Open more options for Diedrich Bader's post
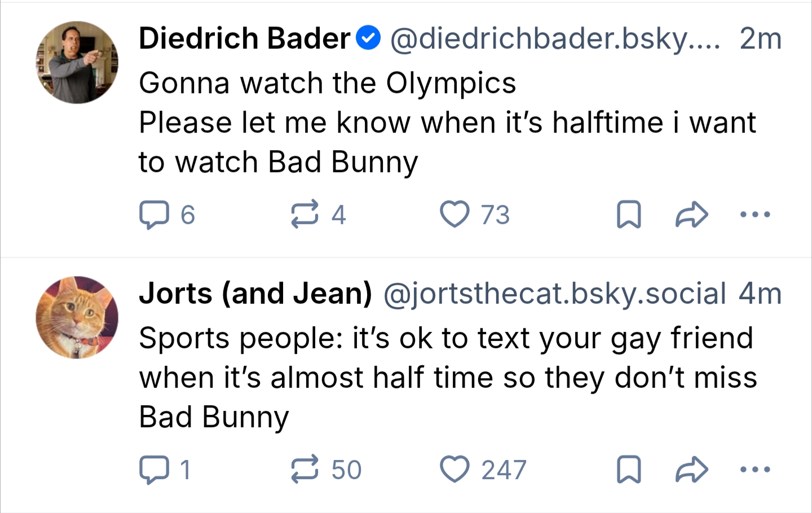The height and width of the screenshot is (513, 812). (754, 214)
